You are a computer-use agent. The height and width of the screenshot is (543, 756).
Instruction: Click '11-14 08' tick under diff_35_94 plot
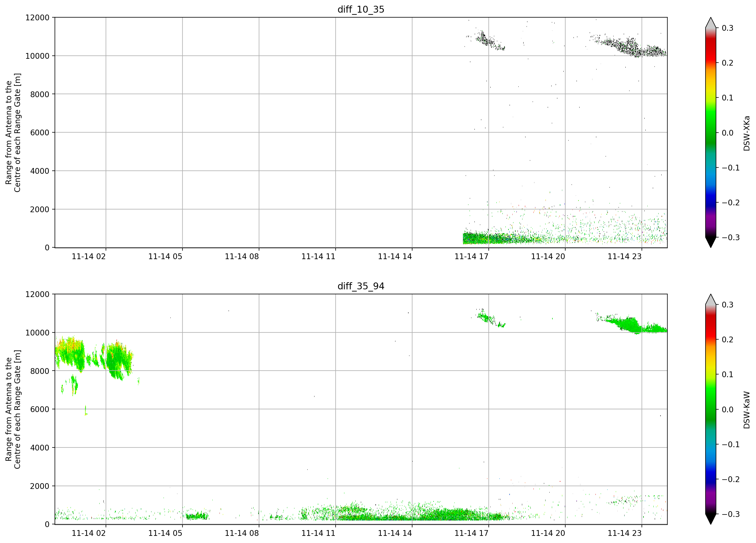click(x=242, y=533)
